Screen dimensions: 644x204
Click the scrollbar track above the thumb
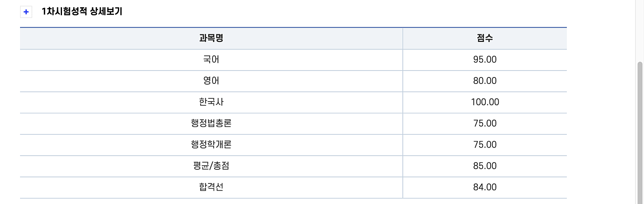[640, 30]
